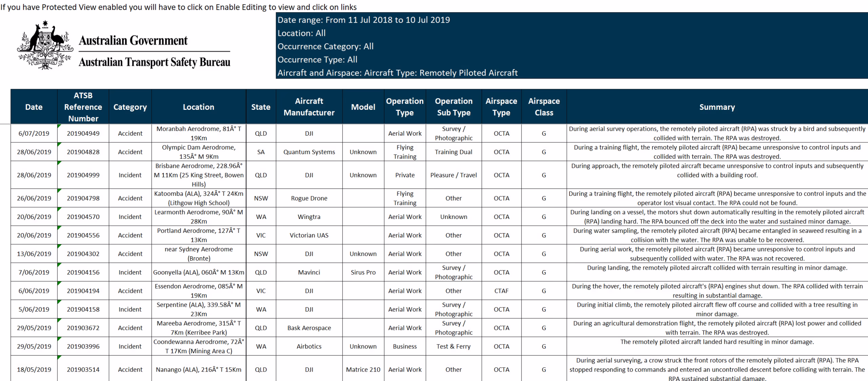Select the CTAF airspace type cell
The width and height of the screenshot is (868, 381).
[501, 291]
